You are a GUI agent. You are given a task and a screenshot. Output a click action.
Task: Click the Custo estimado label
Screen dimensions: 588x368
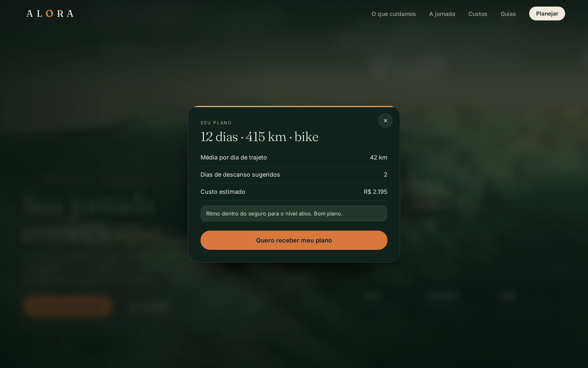click(223, 192)
